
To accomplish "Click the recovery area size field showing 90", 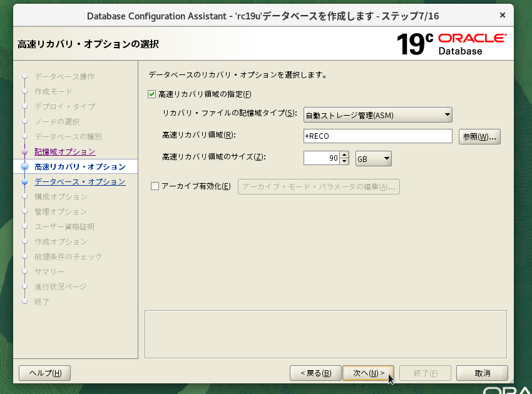I will tap(321, 158).
